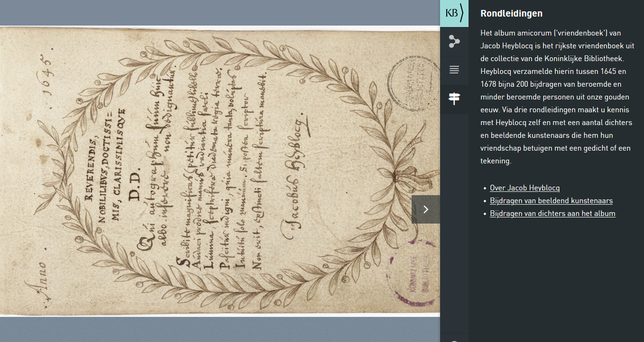Open Bijdragen van dichters aan het album
Image resolution: width=644 pixels, height=342 pixels.
(552, 214)
